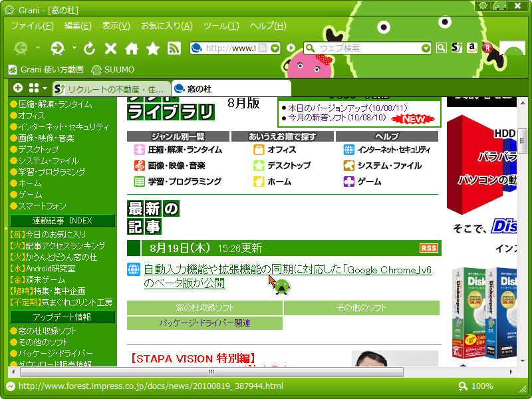Viewport: 532px width, 399px height.
Task: Open the Google Chrome v6 beta article link
Action: (x=288, y=276)
